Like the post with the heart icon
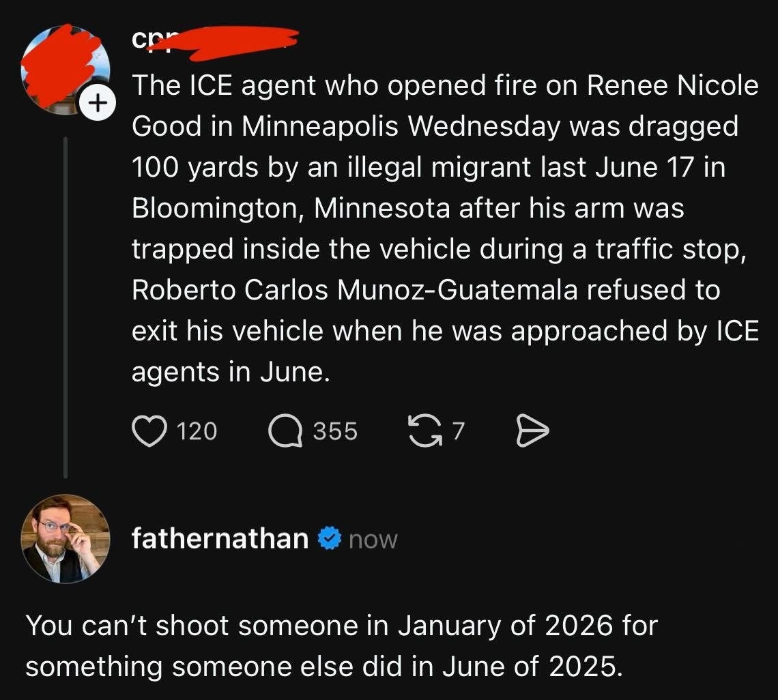This screenshot has height=700, width=778. point(149,431)
